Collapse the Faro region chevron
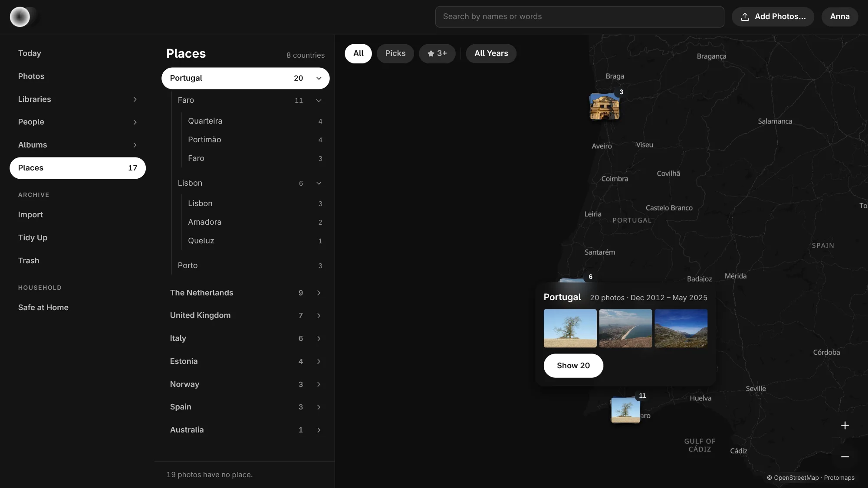868x488 pixels. pyautogui.click(x=319, y=101)
